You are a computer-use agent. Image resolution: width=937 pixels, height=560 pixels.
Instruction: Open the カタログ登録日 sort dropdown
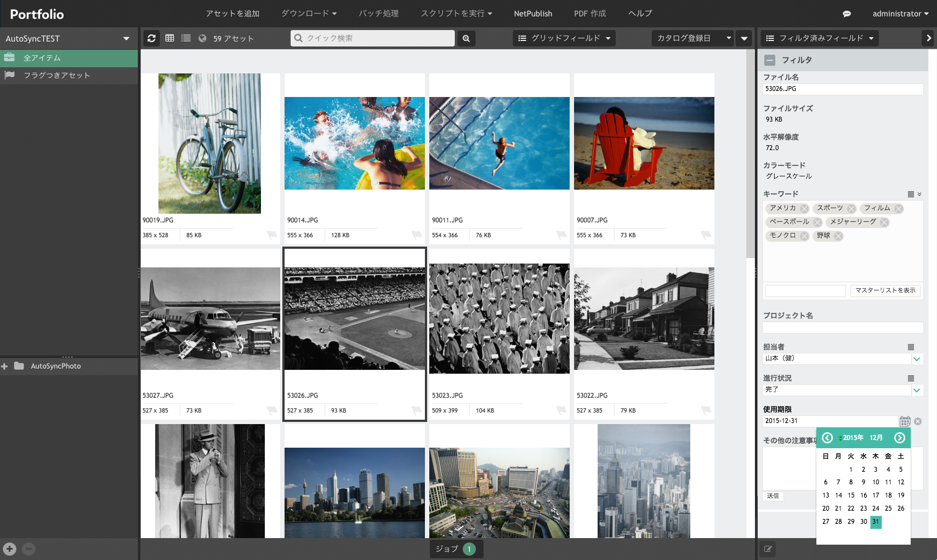pos(693,38)
